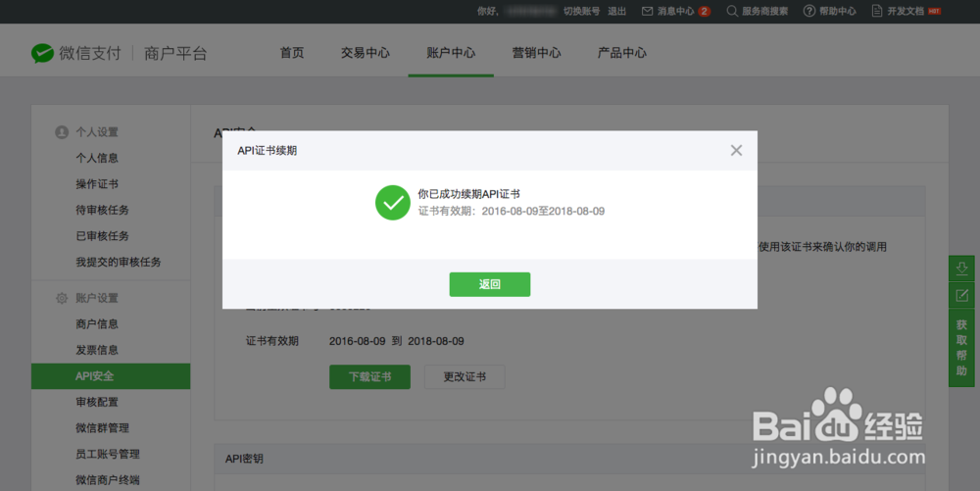This screenshot has height=491, width=980.
Task: Click the 商户平台 header text
Action: (x=175, y=54)
